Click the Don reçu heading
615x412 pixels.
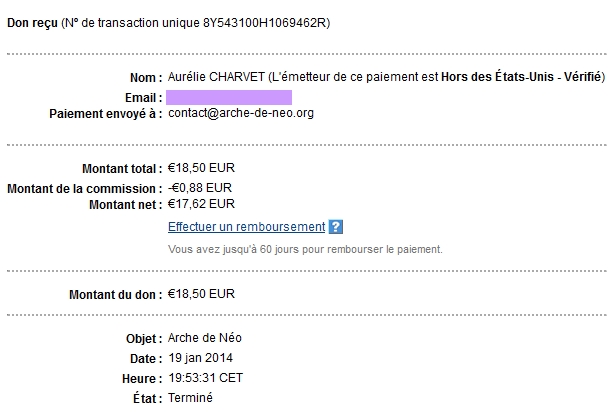32,23
